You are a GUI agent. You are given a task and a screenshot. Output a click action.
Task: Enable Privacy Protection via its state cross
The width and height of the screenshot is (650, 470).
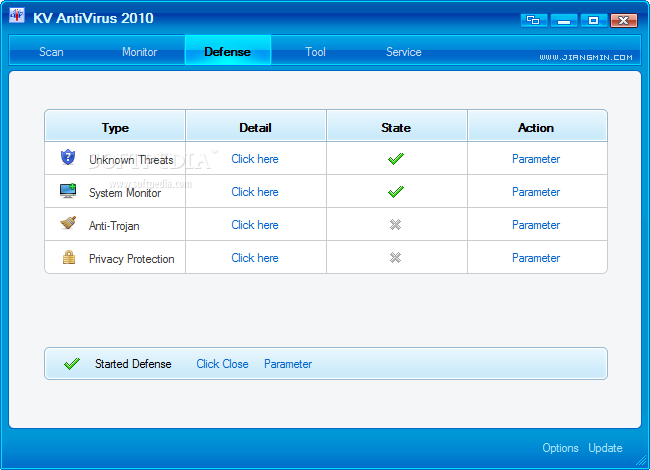pos(395,258)
